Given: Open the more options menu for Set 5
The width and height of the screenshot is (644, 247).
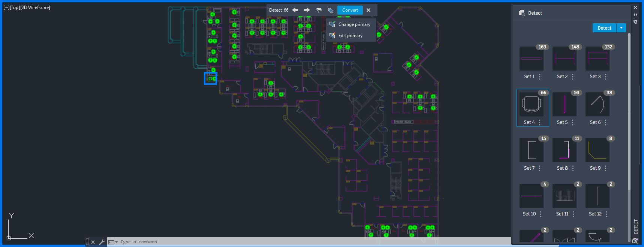Looking at the screenshot, I should click(x=573, y=122).
